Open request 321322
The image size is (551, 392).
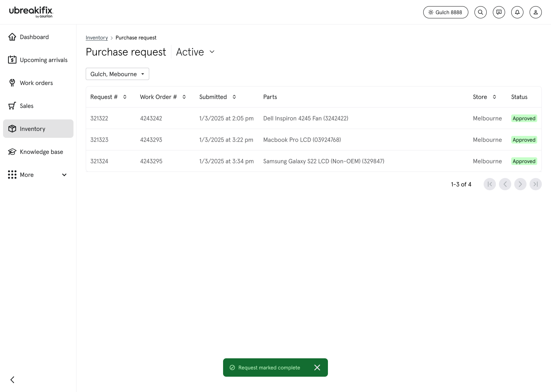[99, 118]
